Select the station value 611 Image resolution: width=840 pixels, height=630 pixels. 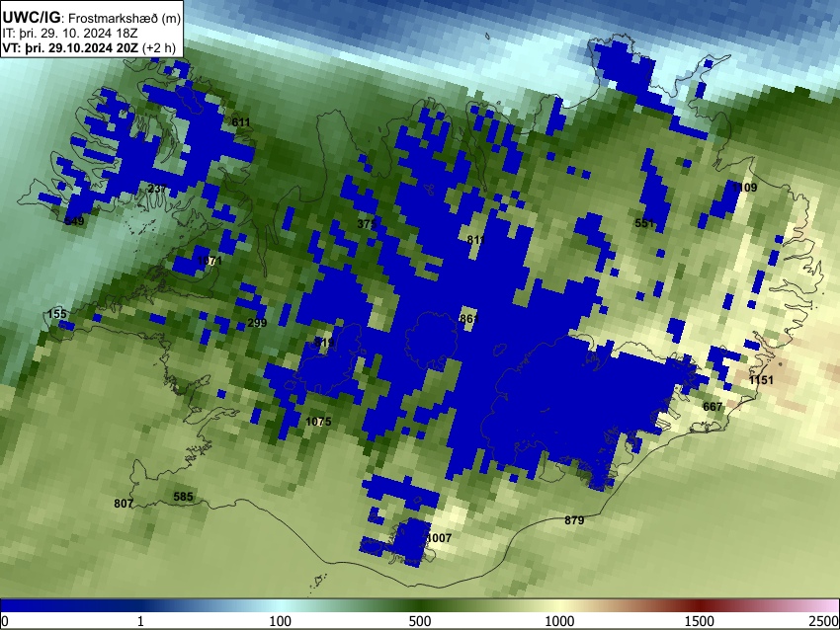pos(241,122)
